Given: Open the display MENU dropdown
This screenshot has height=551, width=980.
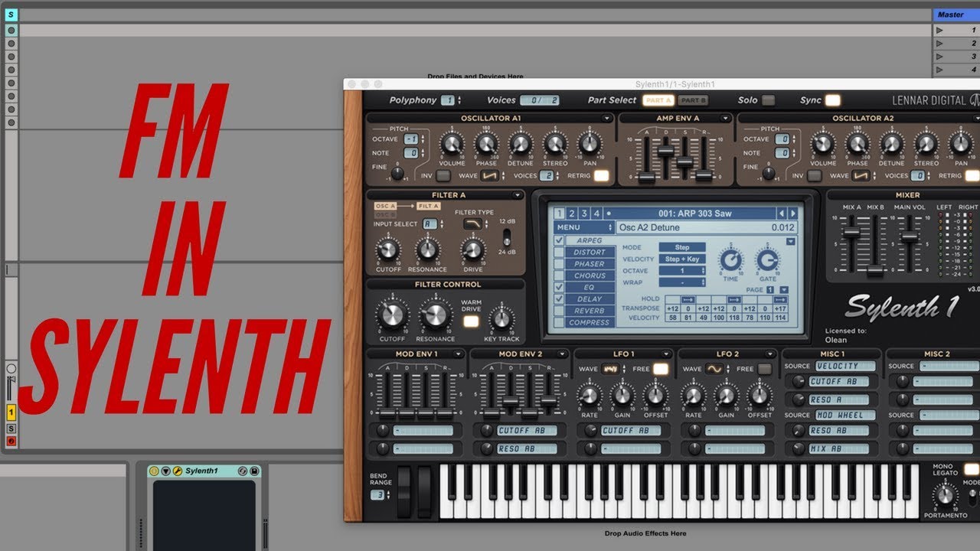Looking at the screenshot, I should click(x=584, y=227).
